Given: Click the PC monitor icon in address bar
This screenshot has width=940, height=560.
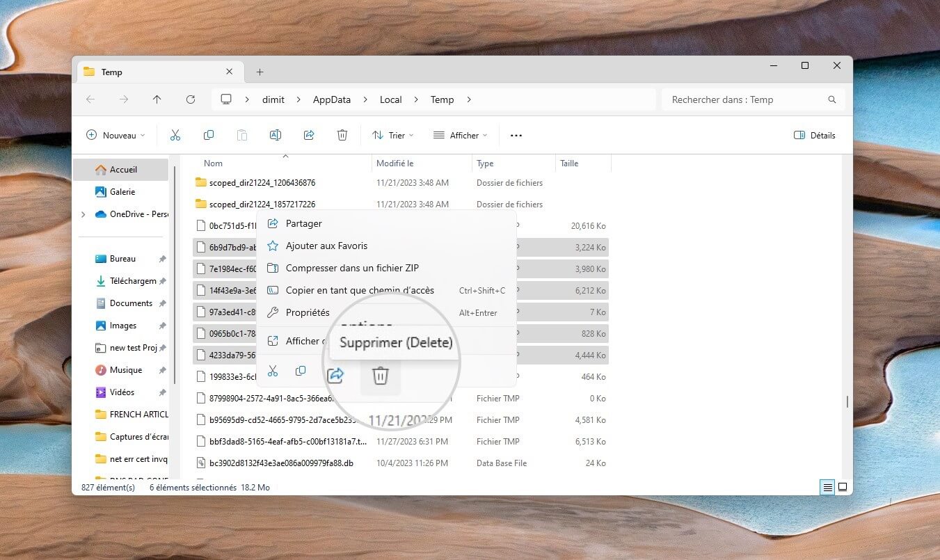Looking at the screenshot, I should [226, 99].
